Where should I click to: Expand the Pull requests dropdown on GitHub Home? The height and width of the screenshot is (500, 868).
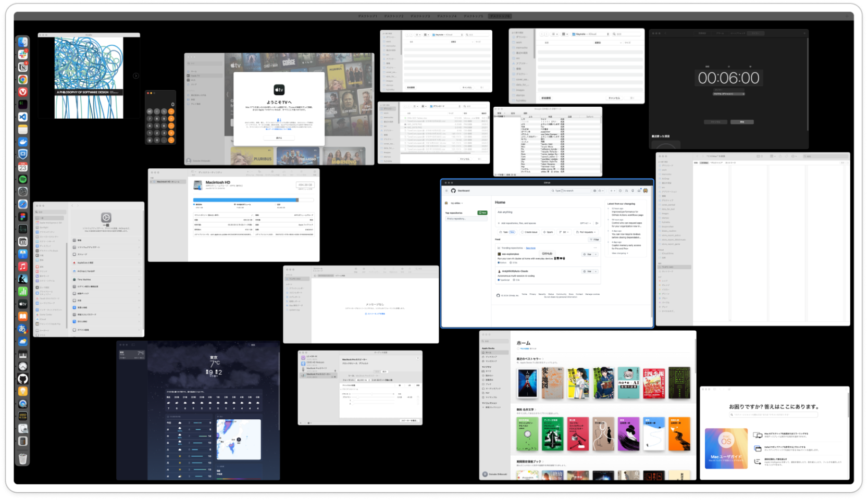coord(587,232)
